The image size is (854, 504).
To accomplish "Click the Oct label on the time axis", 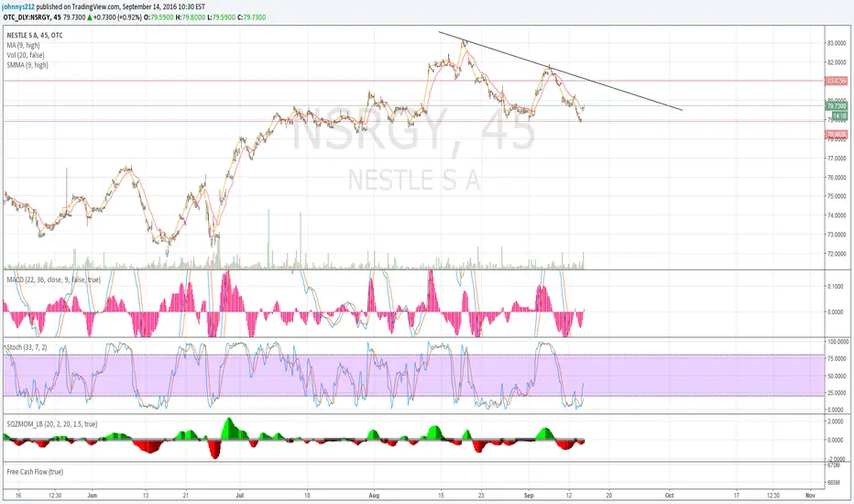I will 670,495.
